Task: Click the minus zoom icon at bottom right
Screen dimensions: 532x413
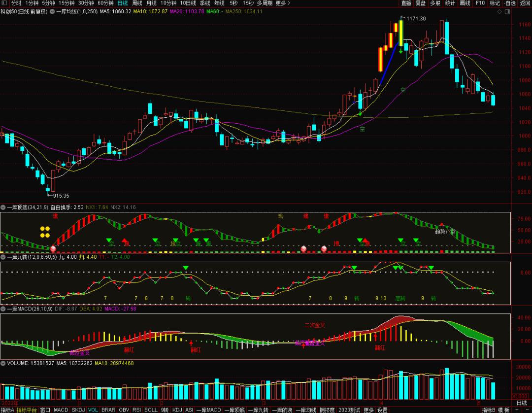Action: pos(526,410)
